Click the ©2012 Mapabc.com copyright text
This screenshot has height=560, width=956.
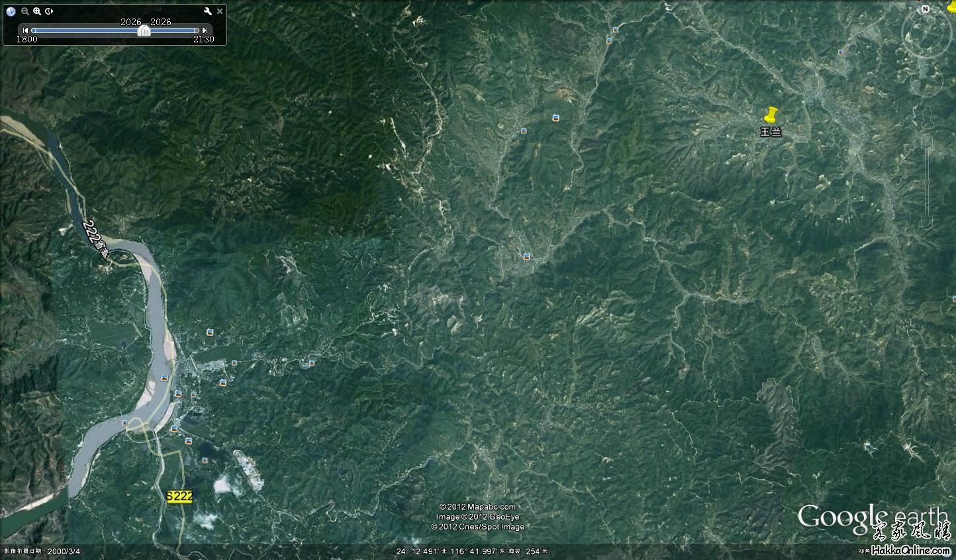pyautogui.click(x=477, y=507)
